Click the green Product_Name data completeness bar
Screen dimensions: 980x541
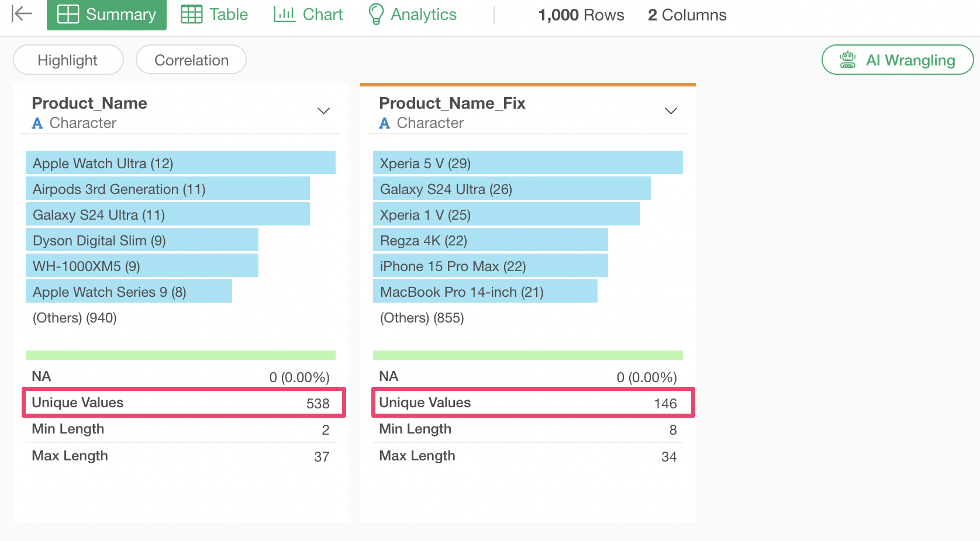(x=180, y=355)
